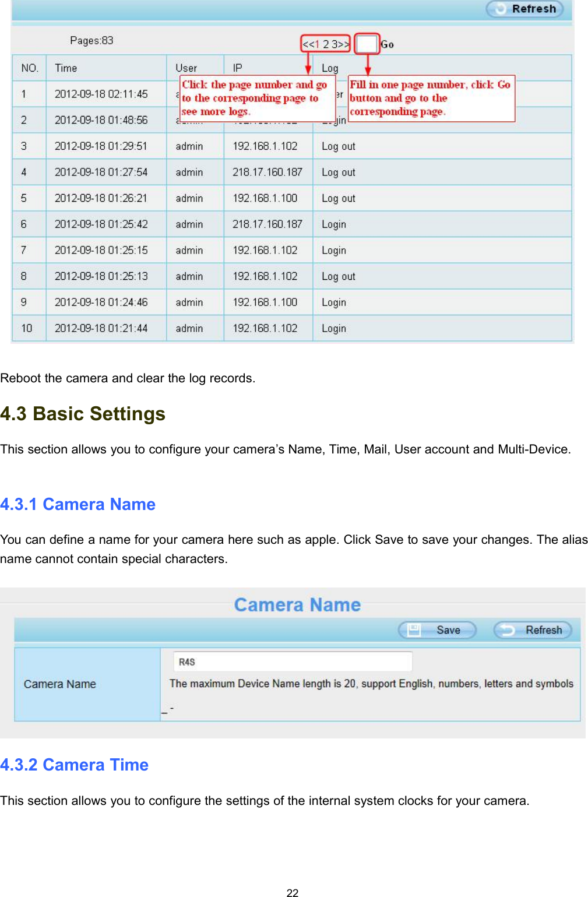
Task: Click the ">>" last-page arrow icon
Action: click(x=343, y=44)
